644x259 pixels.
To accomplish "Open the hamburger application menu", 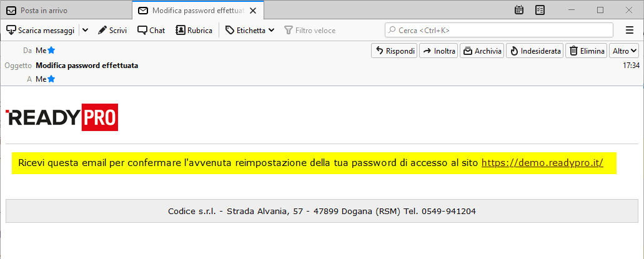I will click(629, 30).
